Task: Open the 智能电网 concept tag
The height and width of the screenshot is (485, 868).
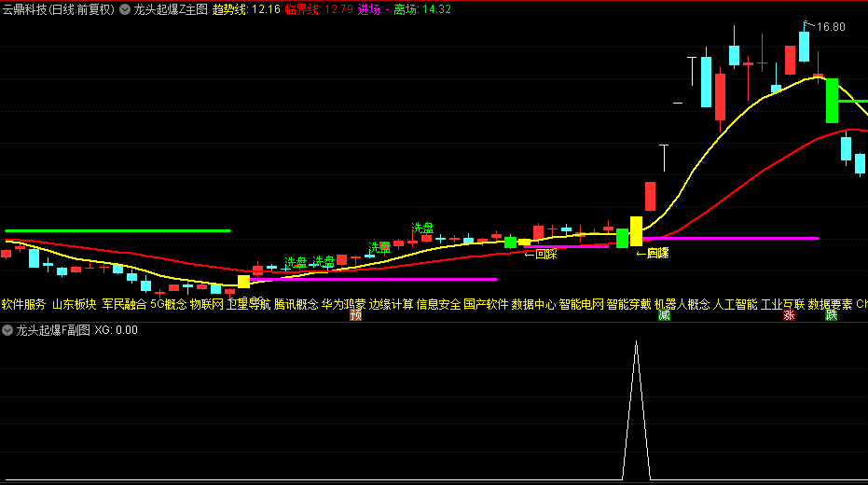Action: tap(581, 304)
